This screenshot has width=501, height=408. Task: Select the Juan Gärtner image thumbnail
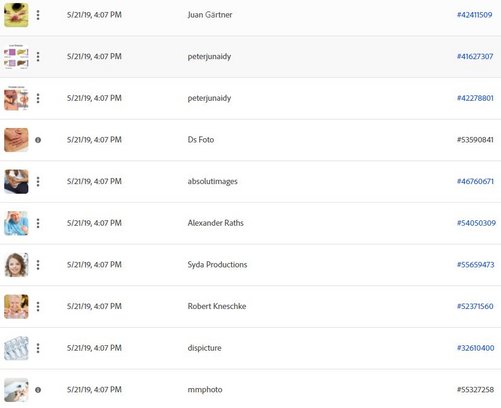click(x=16, y=15)
